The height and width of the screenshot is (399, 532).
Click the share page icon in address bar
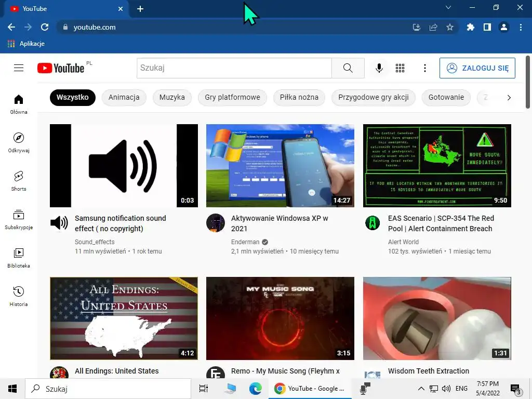click(433, 27)
